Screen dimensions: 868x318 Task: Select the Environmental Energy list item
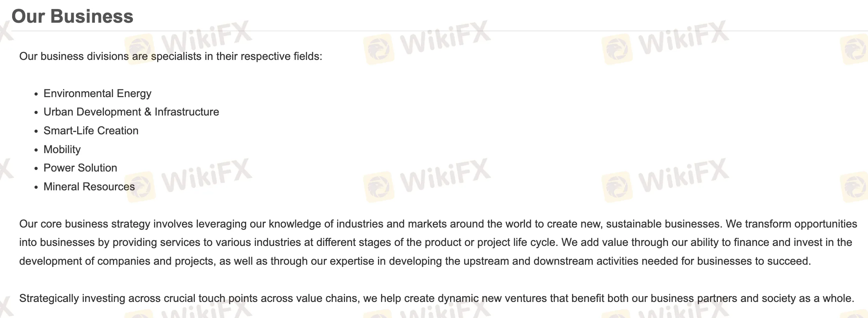click(x=97, y=94)
